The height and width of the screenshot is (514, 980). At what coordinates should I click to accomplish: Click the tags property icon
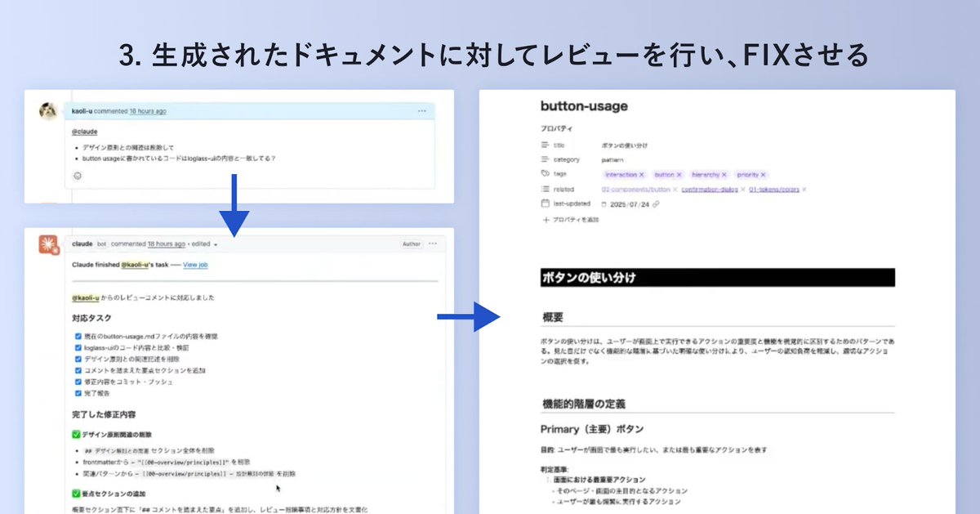click(x=546, y=174)
